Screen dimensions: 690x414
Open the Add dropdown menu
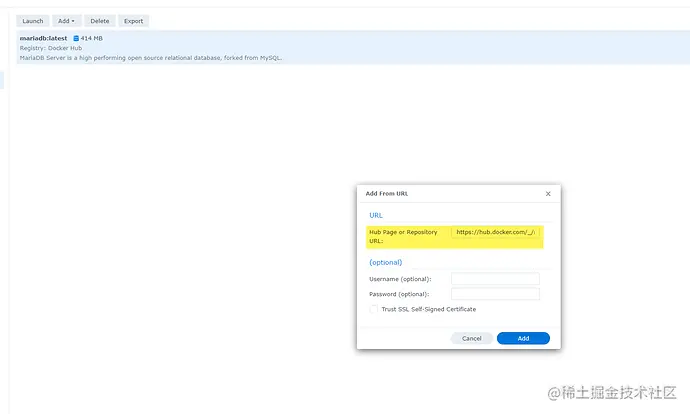click(66, 21)
